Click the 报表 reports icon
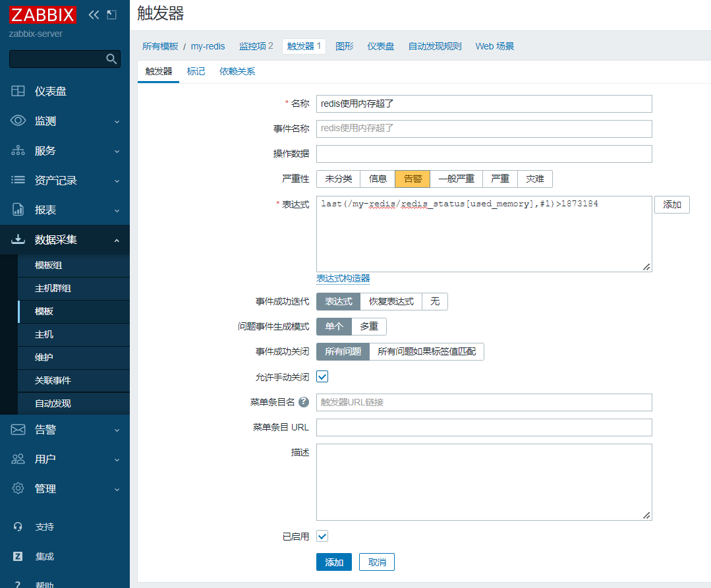 (x=18, y=210)
